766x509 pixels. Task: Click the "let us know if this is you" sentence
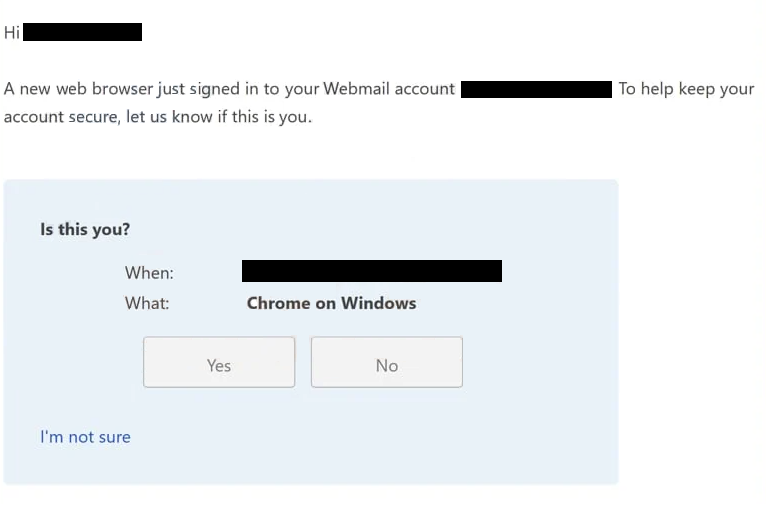point(218,117)
